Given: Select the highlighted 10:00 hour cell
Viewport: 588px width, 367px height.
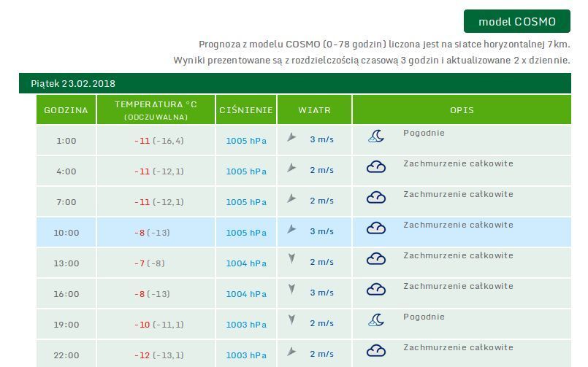Looking at the screenshot, I should click(x=66, y=233).
